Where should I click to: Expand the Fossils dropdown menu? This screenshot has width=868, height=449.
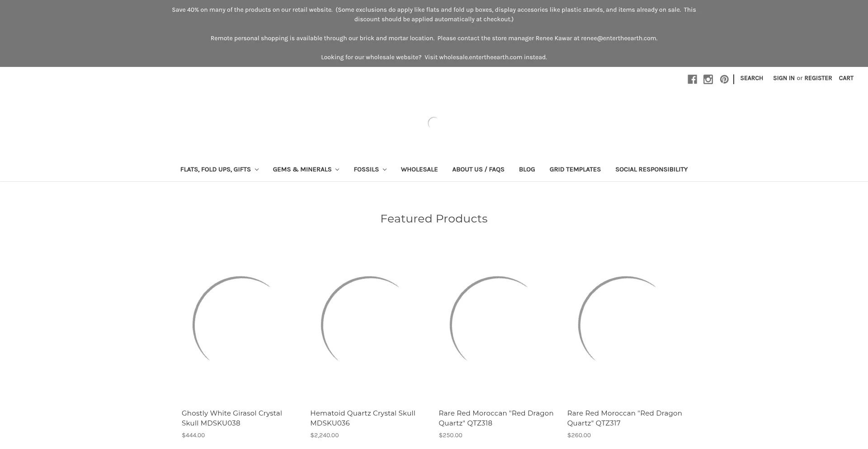tap(370, 170)
